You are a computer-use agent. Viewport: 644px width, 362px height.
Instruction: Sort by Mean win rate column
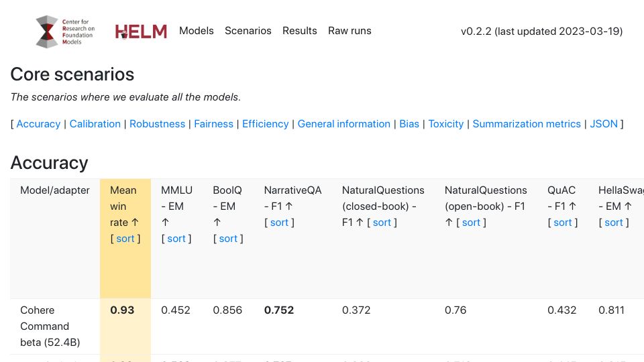125,239
